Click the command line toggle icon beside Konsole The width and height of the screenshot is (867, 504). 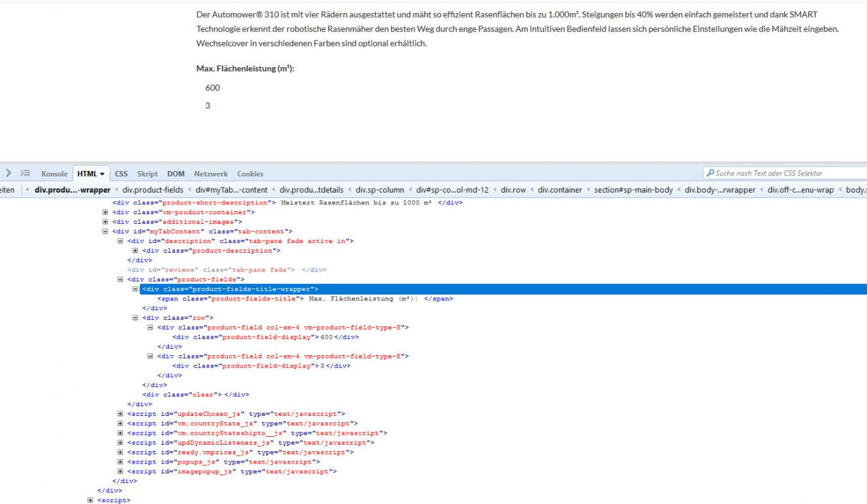(25, 174)
